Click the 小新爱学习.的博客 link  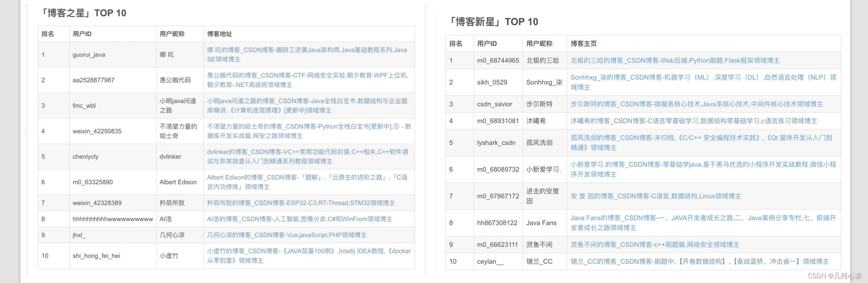pos(703,169)
